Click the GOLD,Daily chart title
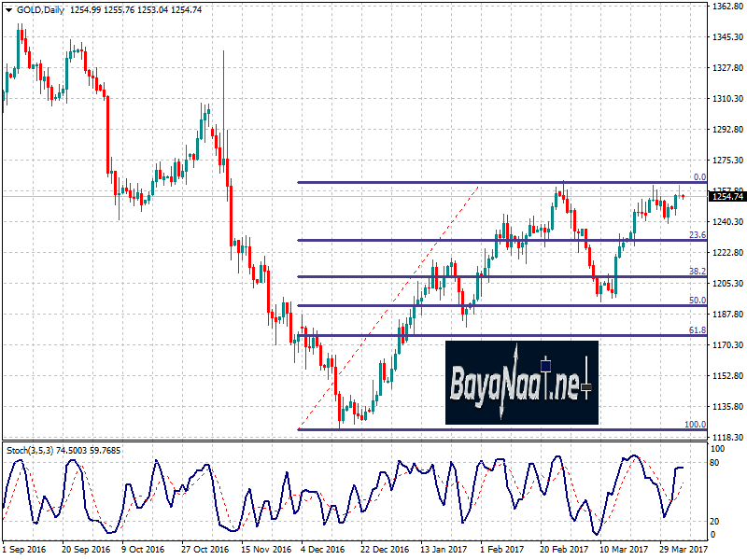Screen dimensions: 747x560 click(x=38, y=9)
